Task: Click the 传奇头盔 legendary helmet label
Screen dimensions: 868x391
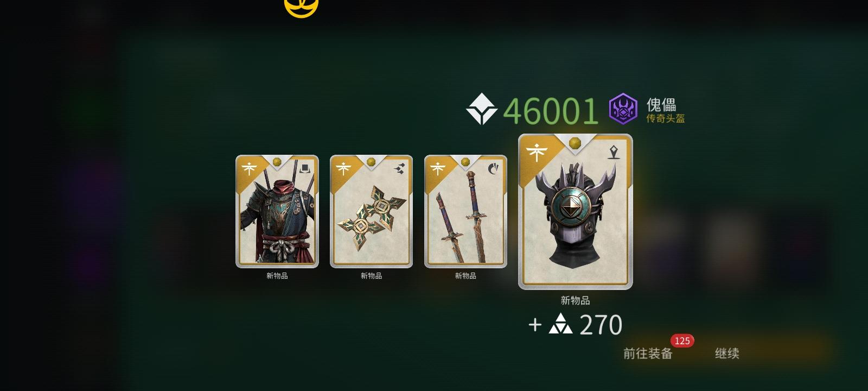Action: tap(665, 118)
